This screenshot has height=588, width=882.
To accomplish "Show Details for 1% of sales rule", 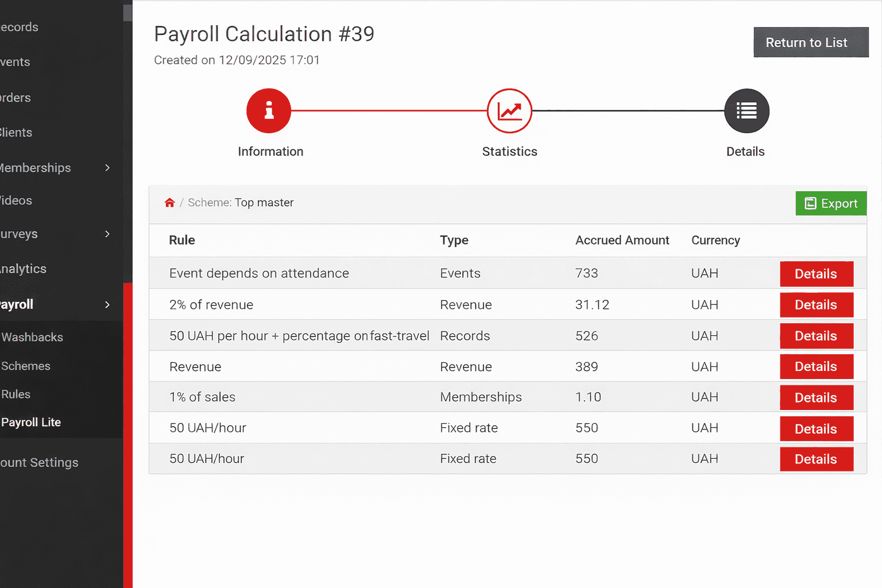I will 816,397.
